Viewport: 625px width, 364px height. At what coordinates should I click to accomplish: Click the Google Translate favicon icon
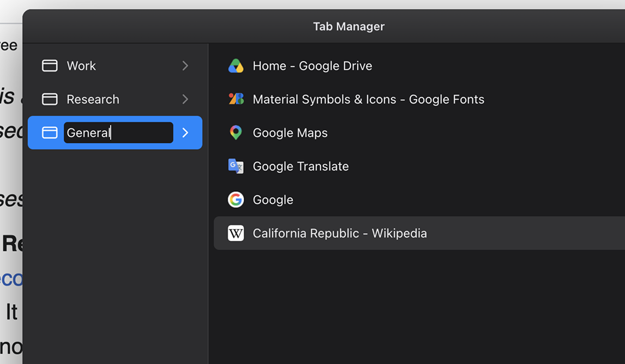(x=236, y=166)
